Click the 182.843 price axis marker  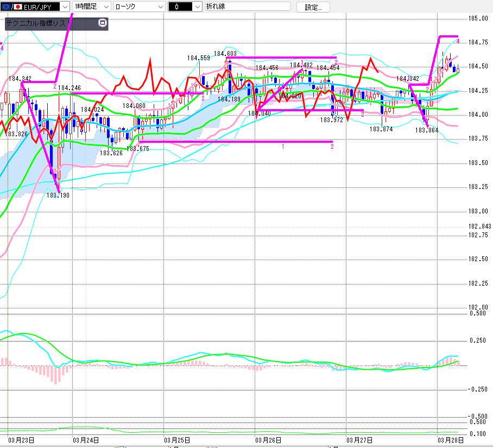[479, 226]
